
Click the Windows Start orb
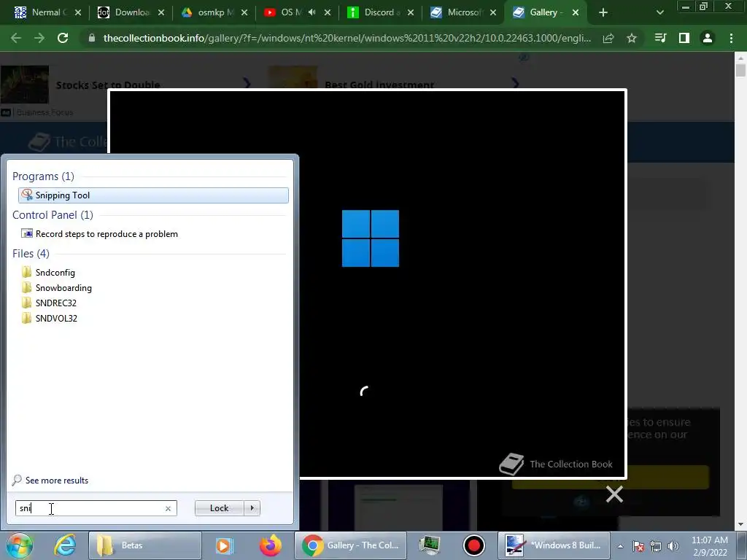(20, 545)
